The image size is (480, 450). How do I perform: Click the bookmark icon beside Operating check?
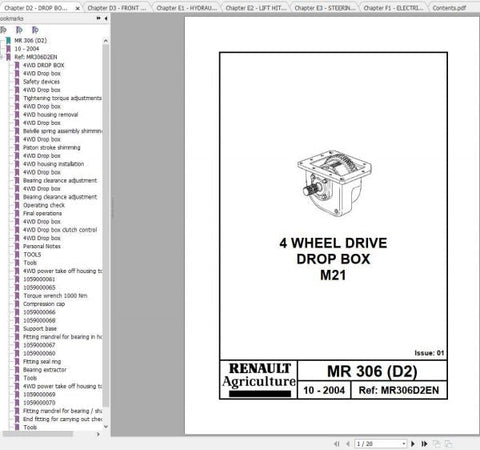pos(17,205)
